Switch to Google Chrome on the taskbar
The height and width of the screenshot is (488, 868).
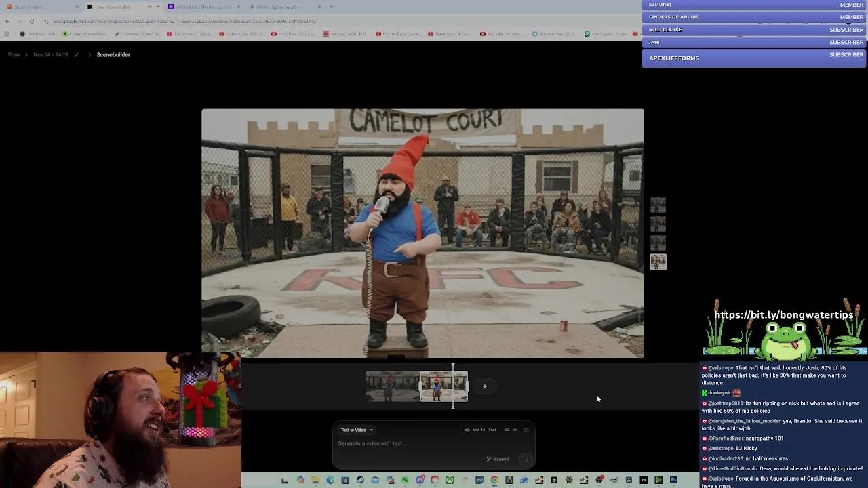(x=494, y=480)
